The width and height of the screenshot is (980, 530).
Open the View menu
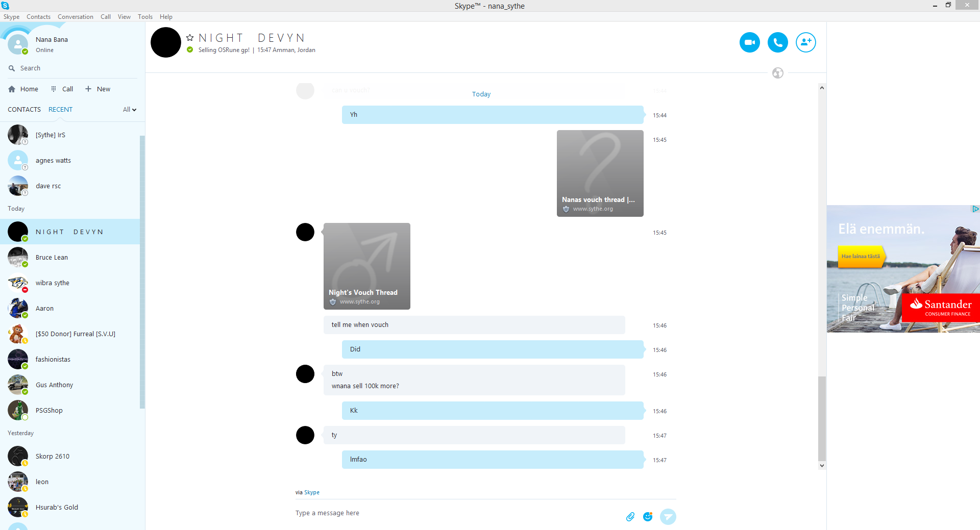click(x=124, y=17)
